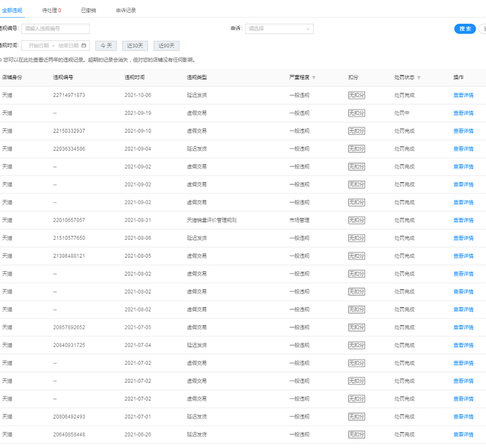This screenshot has height=448, width=486.
Task: Click 无扣分 tag in row 22010657057
Action: 357,220
